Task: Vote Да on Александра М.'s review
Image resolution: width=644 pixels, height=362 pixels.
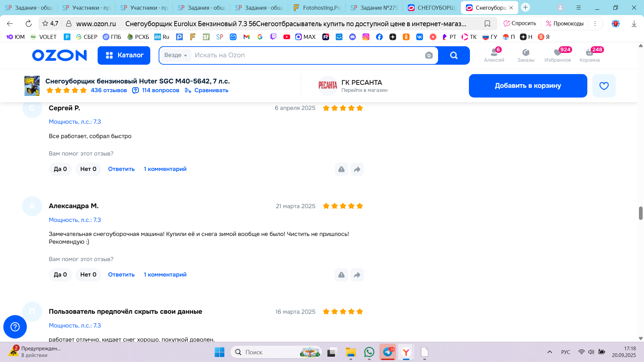Action: click(x=60, y=275)
